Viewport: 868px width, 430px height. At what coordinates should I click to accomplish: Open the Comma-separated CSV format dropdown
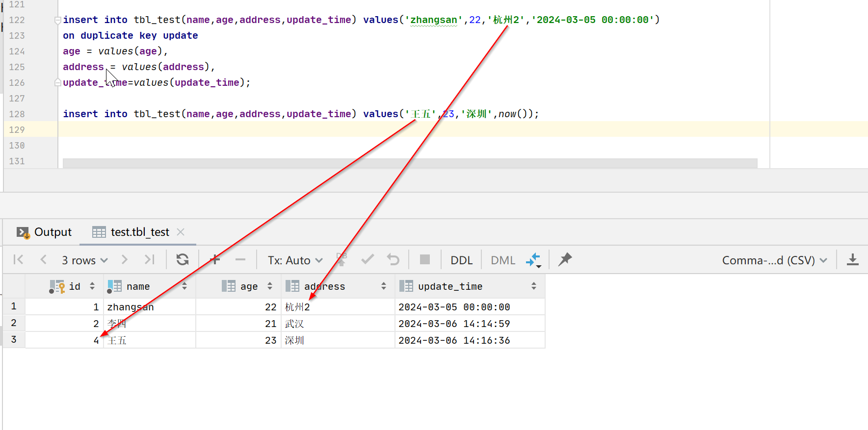click(x=774, y=260)
